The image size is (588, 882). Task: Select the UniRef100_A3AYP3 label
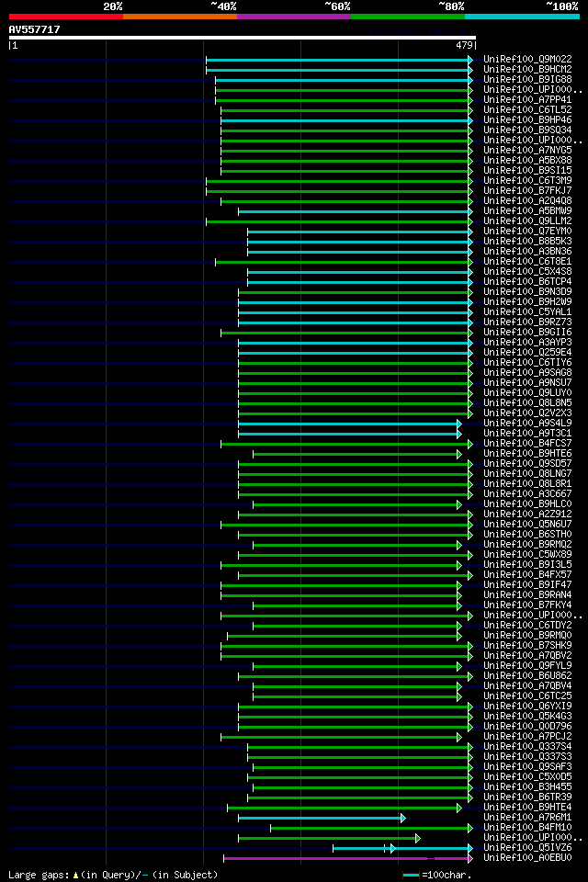(527, 343)
